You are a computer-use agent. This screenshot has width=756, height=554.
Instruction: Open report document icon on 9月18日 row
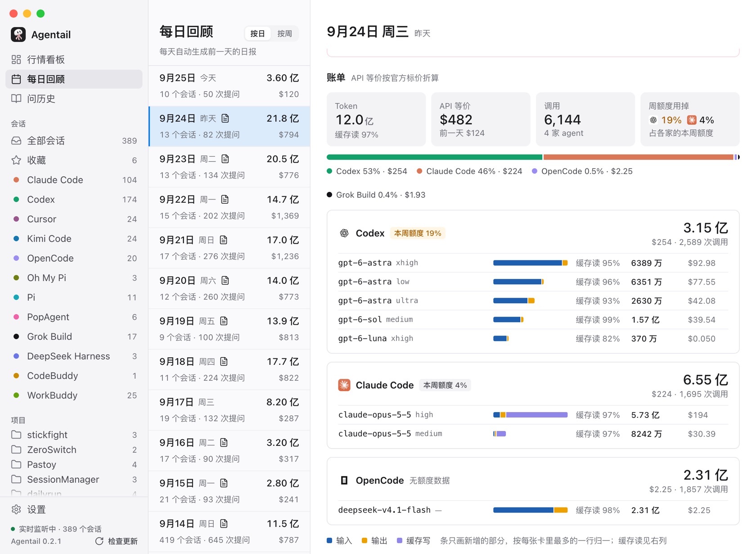click(x=224, y=362)
